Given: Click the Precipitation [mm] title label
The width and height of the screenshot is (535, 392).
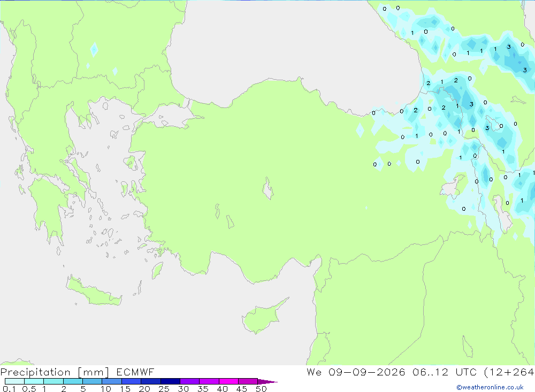Looking at the screenshot, I should pos(55,372).
